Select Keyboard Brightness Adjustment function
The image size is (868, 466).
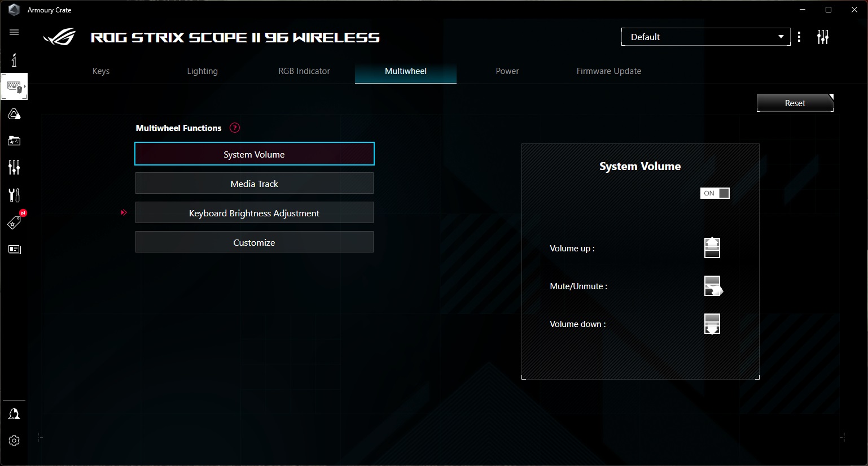coord(255,213)
